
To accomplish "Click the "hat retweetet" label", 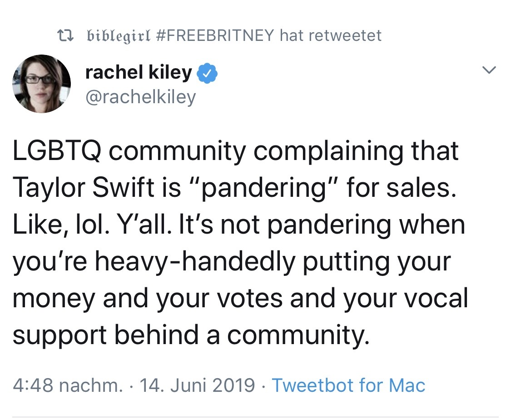I will point(331,35).
